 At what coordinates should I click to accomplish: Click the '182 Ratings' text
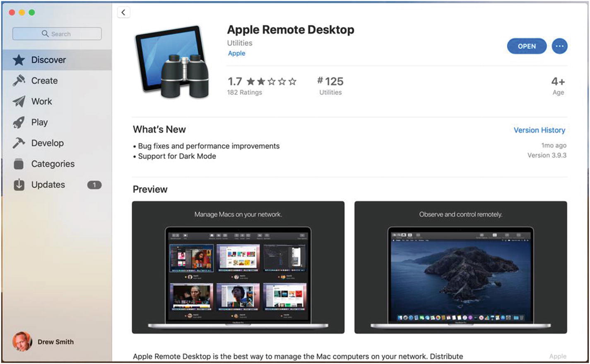click(244, 92)
